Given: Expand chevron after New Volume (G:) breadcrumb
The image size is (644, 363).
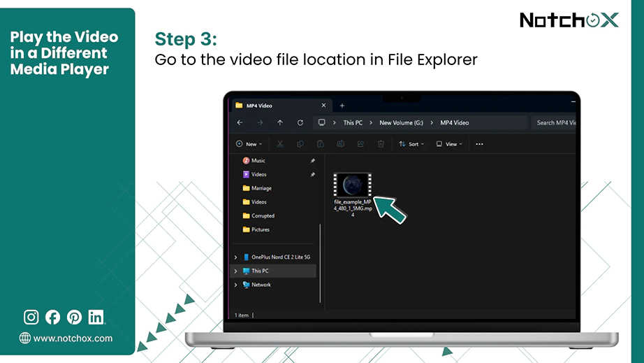Looking at the screenshot, I should 432,122.
